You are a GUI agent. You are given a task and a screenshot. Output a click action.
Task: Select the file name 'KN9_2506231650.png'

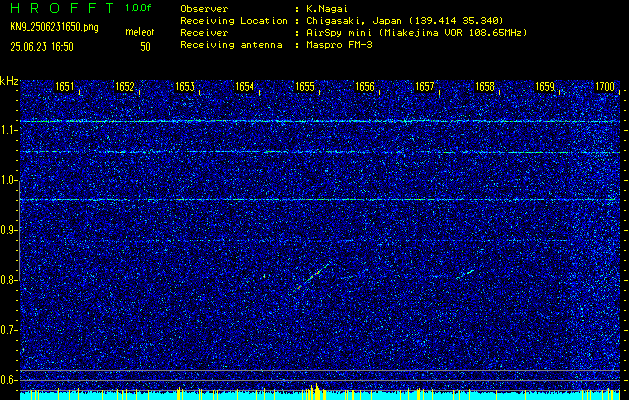(x=54, y=27)
